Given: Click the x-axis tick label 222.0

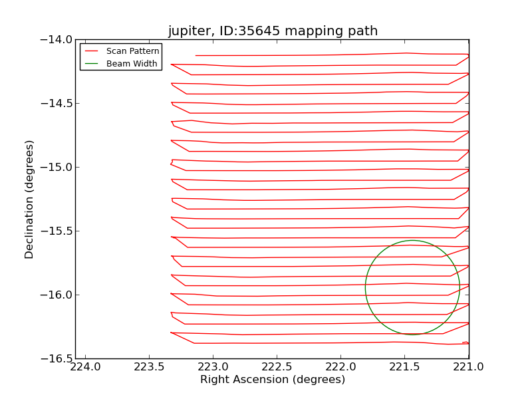Looking at the screenshot, I should [340, 367].
